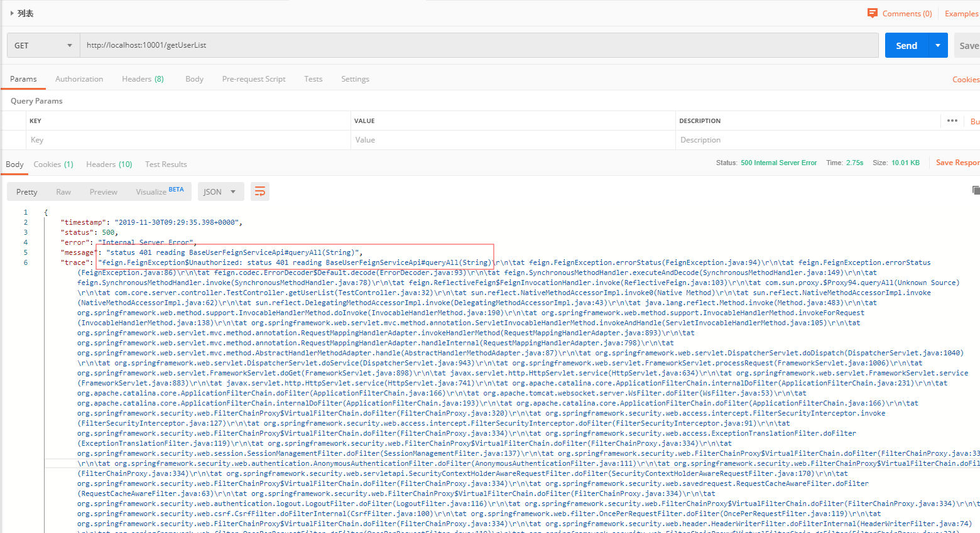Open the Query Params ellipsis options menu

(x=952, y=121)
